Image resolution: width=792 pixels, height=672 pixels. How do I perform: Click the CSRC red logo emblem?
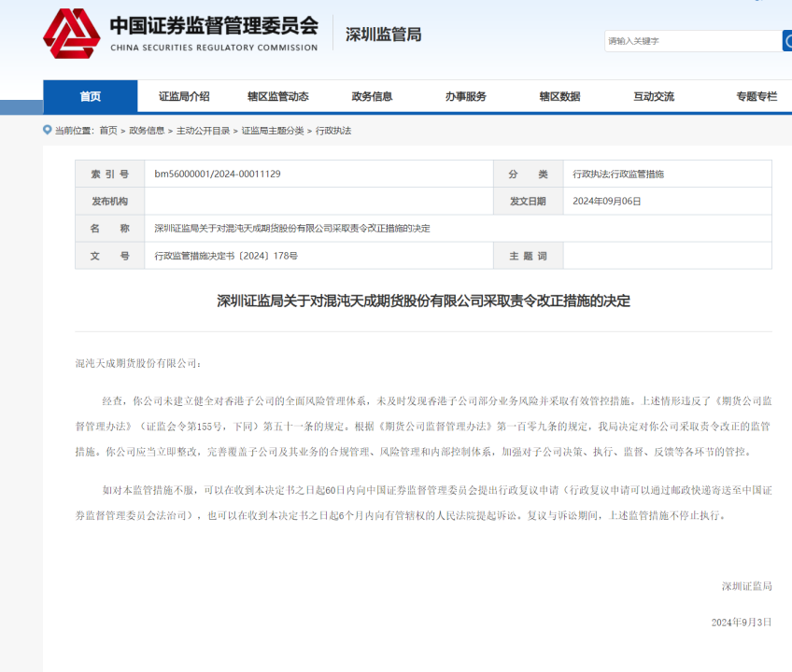(x=71, y=34)
